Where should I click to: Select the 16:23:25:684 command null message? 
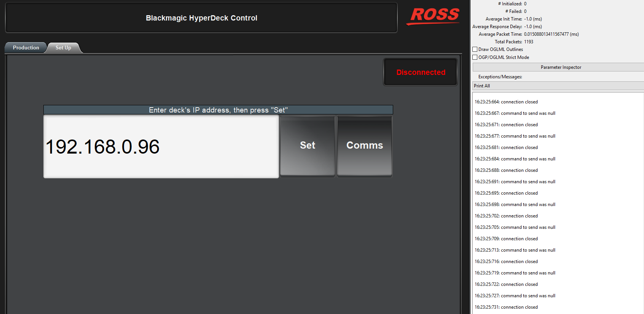515,159
